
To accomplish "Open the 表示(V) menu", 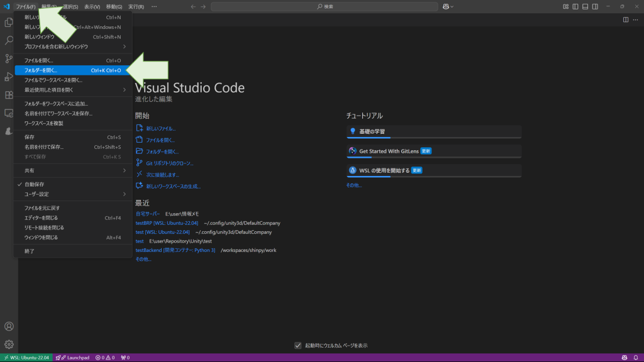I will [92, 6].
